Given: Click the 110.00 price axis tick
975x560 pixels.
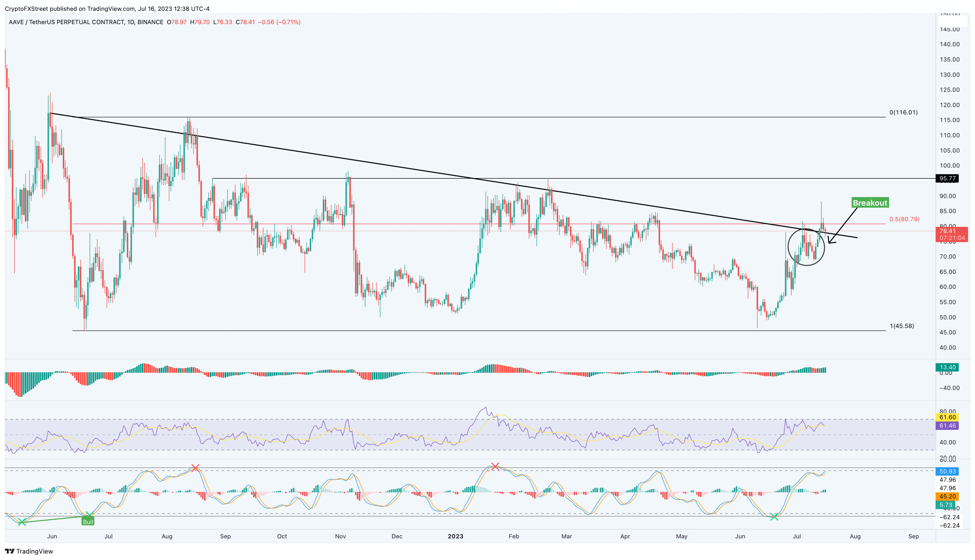Looking at the screenshot, I should [949, 135].
